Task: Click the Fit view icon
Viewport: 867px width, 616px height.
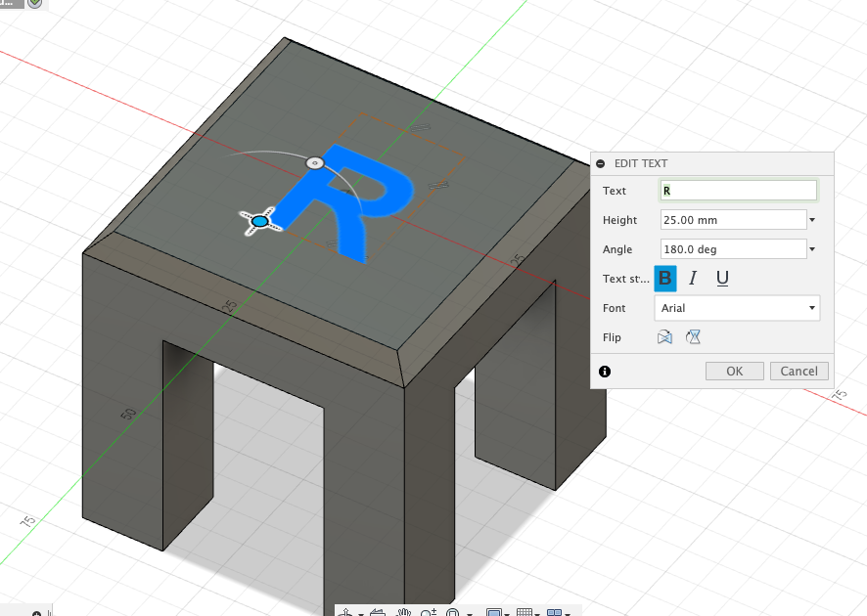Action: click(x=453, y=613)
